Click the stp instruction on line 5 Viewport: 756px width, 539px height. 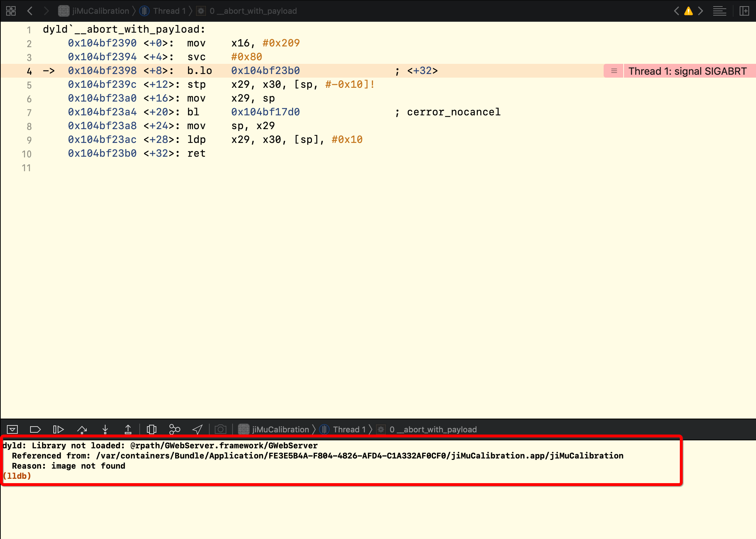coord(196,85)
